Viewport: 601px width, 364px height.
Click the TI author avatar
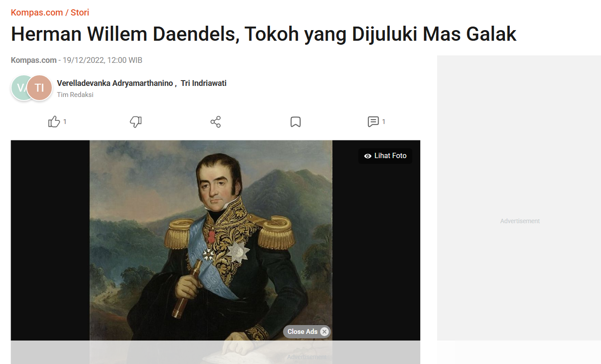(x=39, y=88)
